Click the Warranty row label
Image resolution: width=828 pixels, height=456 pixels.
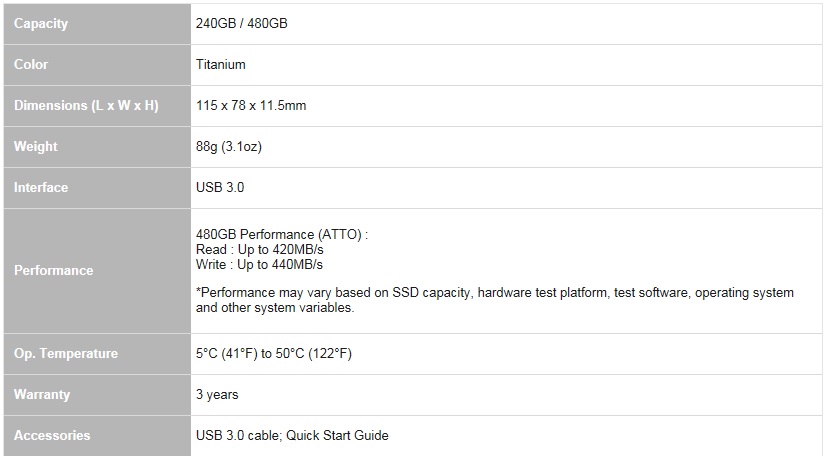pos(42,395)
